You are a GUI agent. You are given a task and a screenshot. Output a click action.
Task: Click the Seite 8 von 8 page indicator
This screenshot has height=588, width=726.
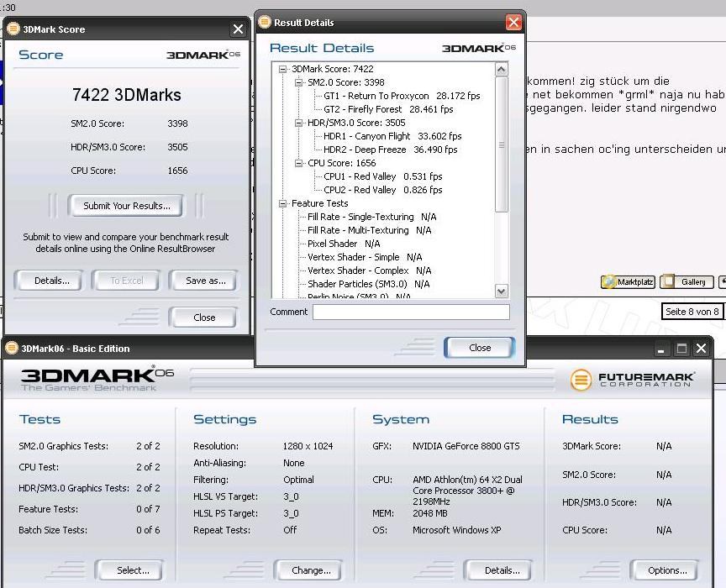coord(692,312)
